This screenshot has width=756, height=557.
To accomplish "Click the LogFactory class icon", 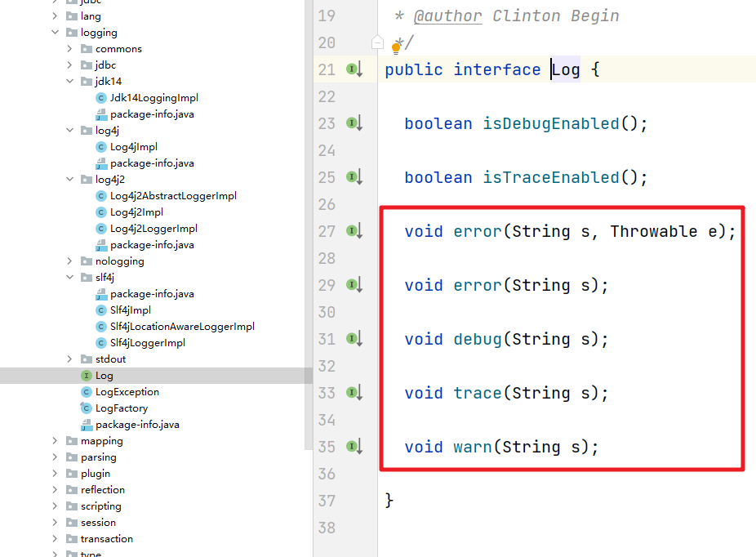I will 86,408.
